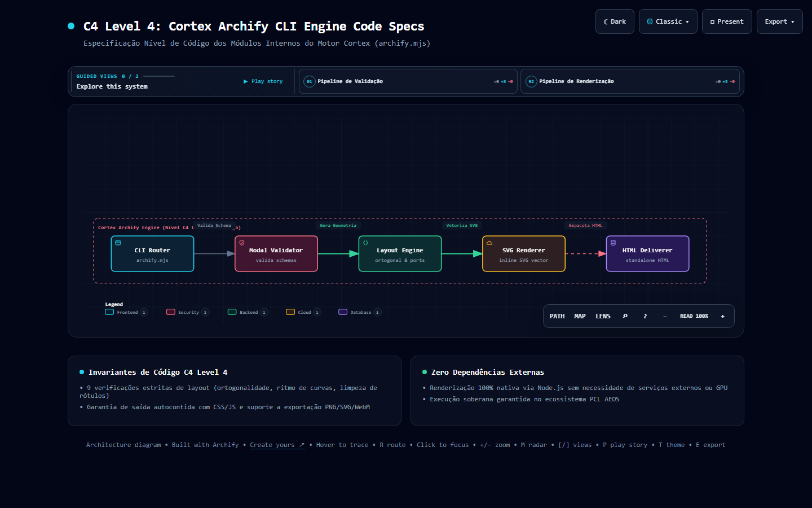Open the Create yours link
The image size is (812, 508).
point(277,445)
